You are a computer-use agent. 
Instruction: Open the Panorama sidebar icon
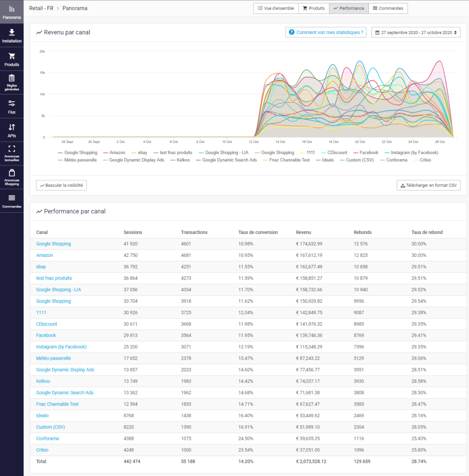coord(12,9)
